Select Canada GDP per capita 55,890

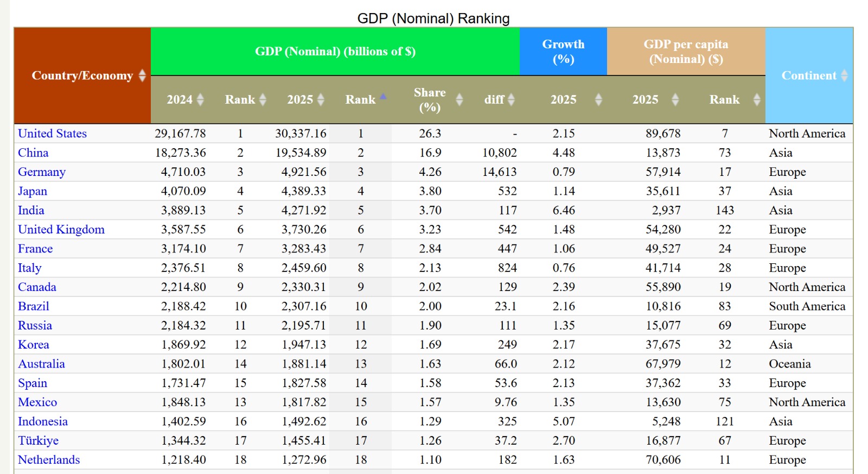[x=663, y=287]
